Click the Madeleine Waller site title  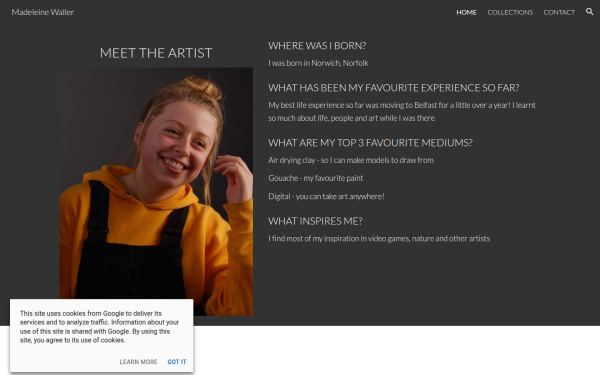pos(42,12)
